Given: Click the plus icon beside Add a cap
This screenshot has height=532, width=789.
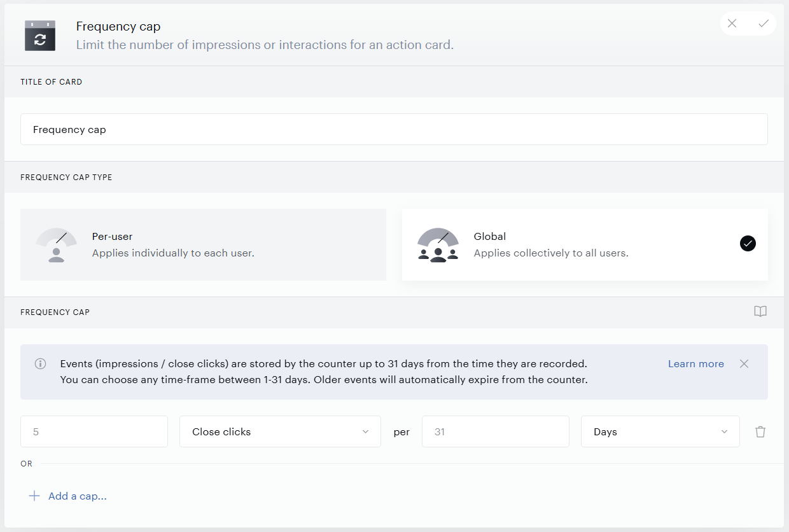Looking at the screenshot, I should click(x=34, y=496).
